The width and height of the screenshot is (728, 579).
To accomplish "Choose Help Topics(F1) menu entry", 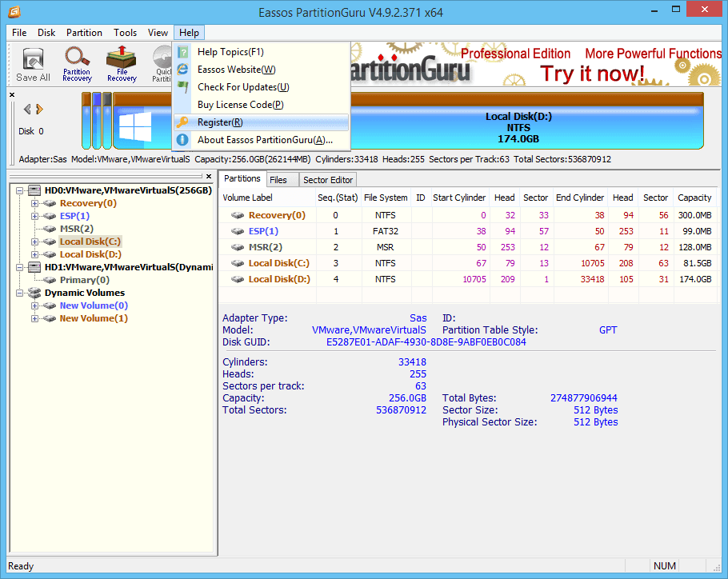I will tap(261, 52).
